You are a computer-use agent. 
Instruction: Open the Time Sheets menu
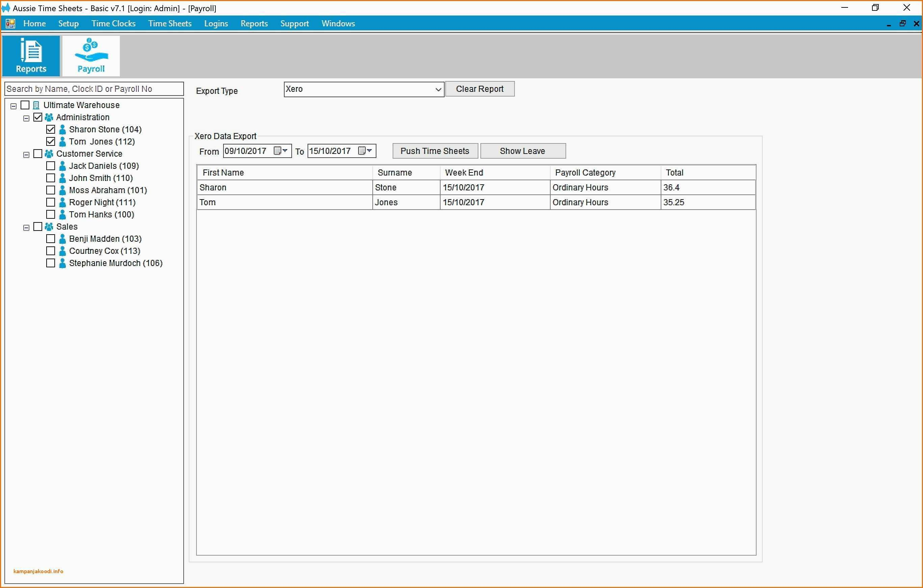point(169,24)
